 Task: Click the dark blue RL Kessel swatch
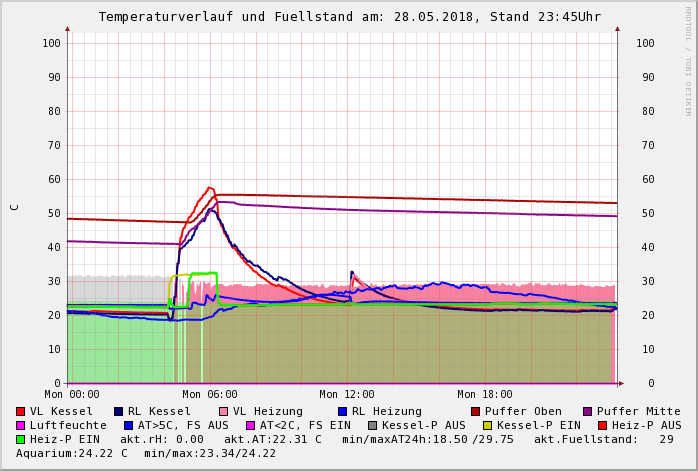tap(119, 411)
